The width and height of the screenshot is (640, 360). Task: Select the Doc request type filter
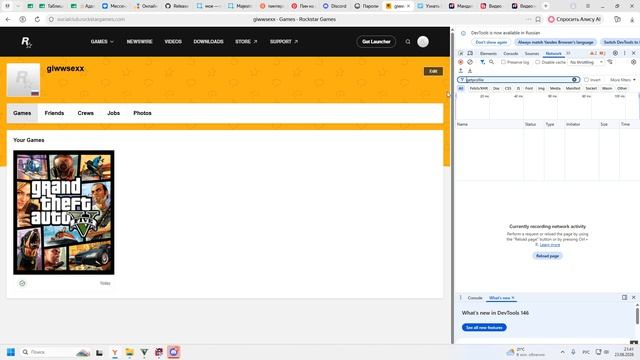(x=496, y=88)
